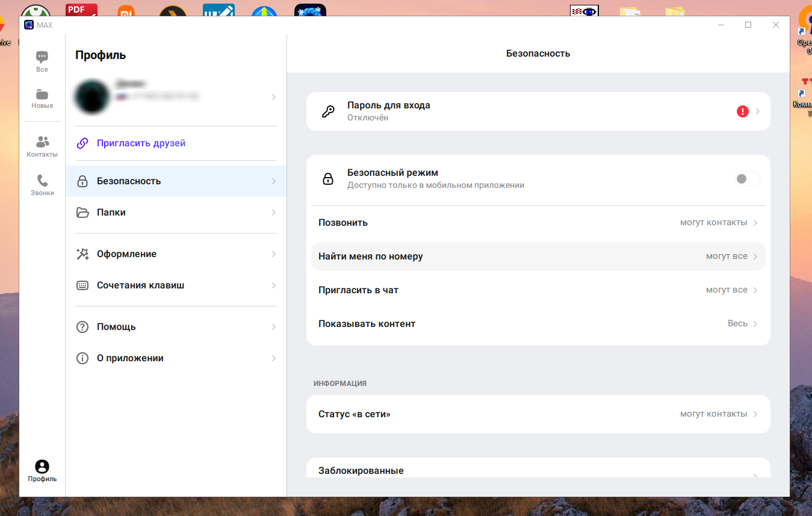
Task: Select Оформление in the profile menu
Action: pos(175,254)
